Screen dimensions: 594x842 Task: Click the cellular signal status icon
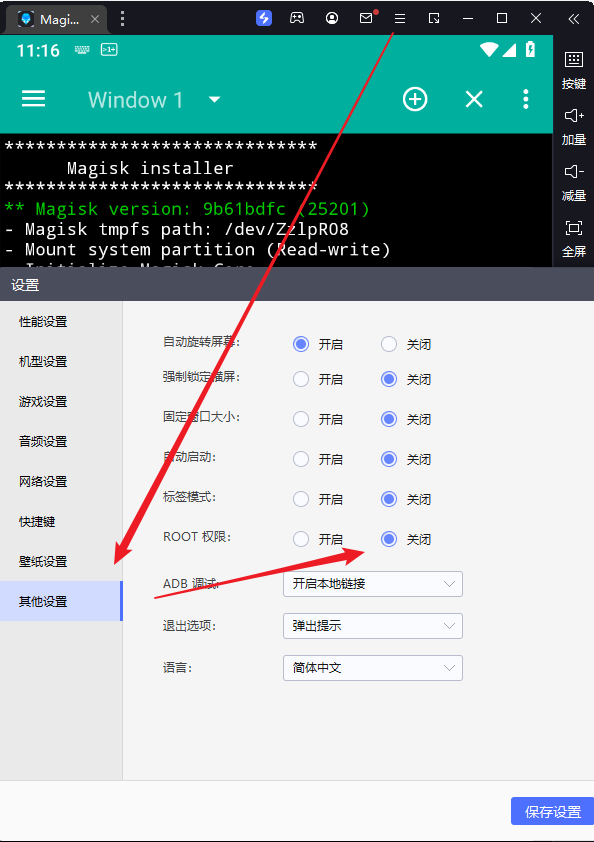coord(509,50)
